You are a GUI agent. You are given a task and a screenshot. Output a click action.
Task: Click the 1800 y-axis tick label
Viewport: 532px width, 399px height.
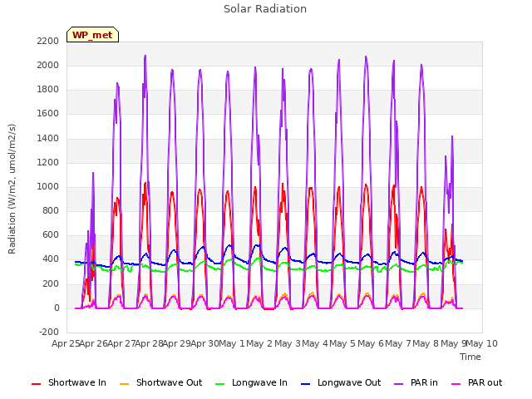[48, 90]
